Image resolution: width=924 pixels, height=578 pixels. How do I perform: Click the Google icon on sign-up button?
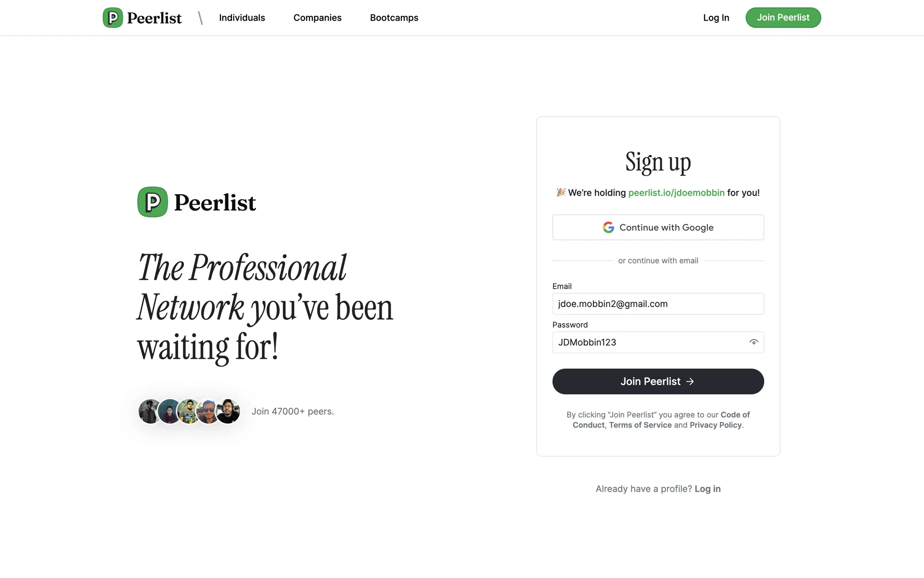coord(608,227)
